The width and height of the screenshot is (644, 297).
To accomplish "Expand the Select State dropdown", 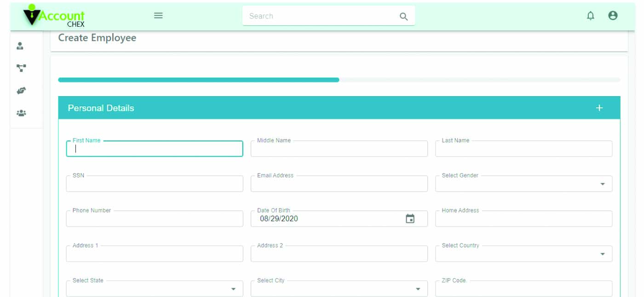I will [x=155, y=289].
